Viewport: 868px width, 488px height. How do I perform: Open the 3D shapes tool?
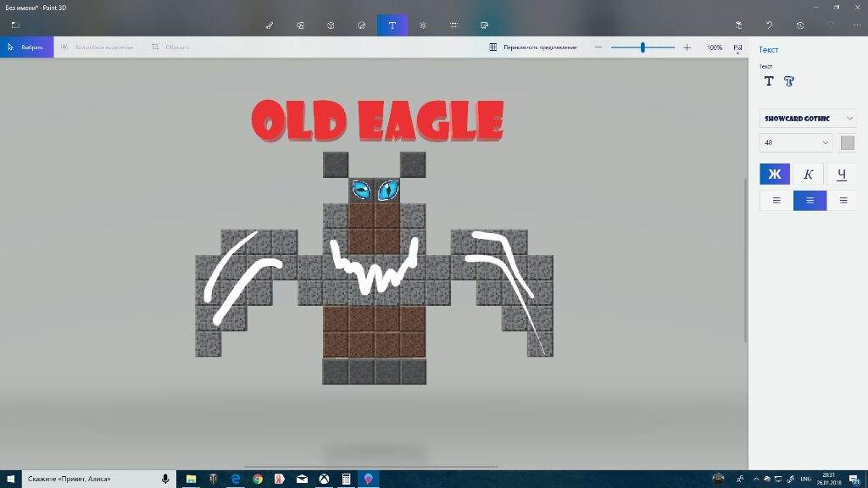(x=331, y=25)
